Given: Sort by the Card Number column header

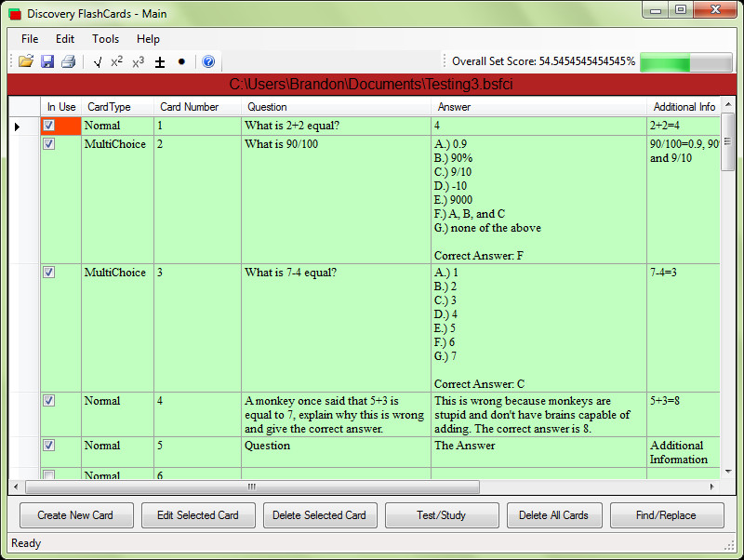Looking at the screenshot, I should pyautogui.click(x=197, y=107).
